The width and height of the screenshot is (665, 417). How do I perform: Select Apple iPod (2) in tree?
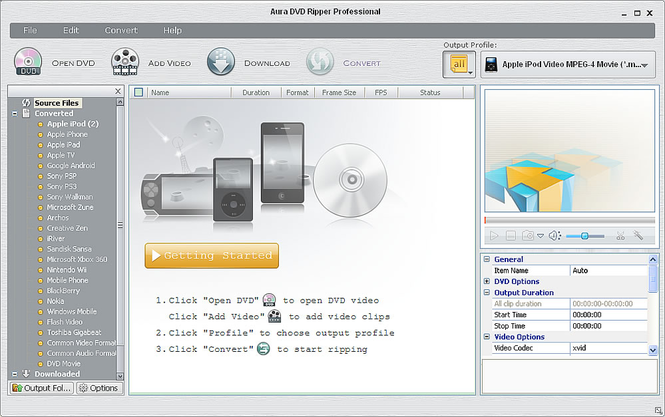click(x=73, y=124)
